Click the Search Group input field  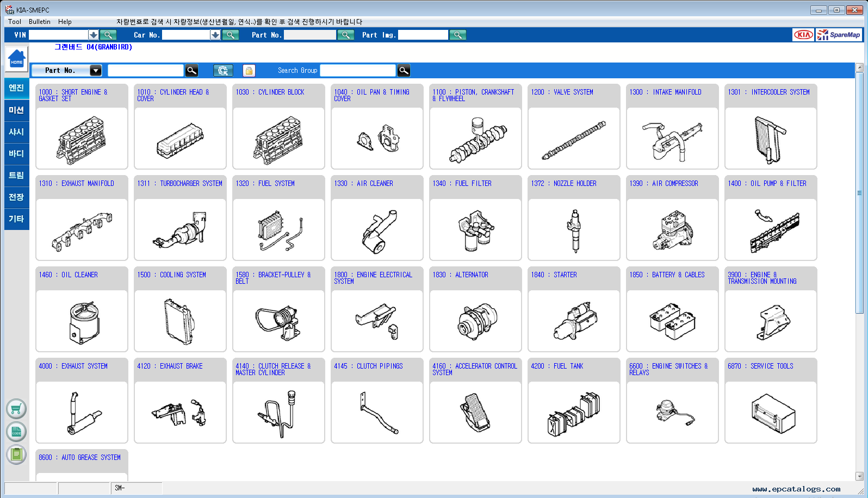[358, 70]
